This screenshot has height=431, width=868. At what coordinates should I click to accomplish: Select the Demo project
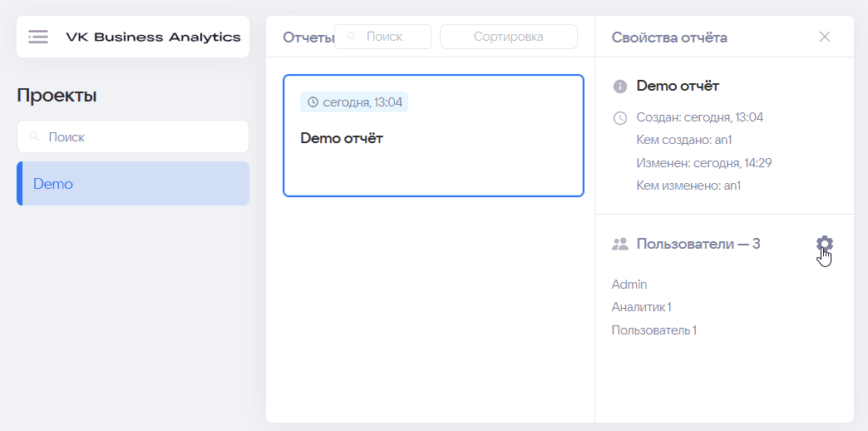133,183
